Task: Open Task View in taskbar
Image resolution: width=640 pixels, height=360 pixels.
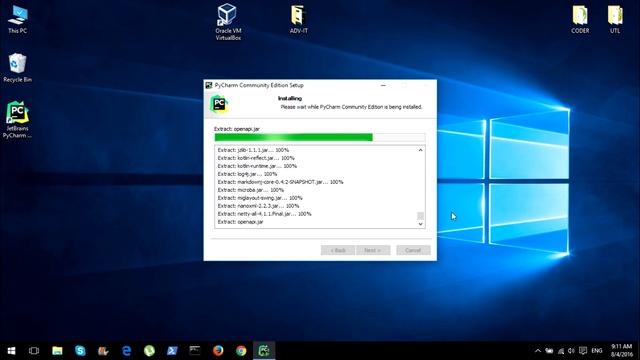Action: click(x=34, y=351)
